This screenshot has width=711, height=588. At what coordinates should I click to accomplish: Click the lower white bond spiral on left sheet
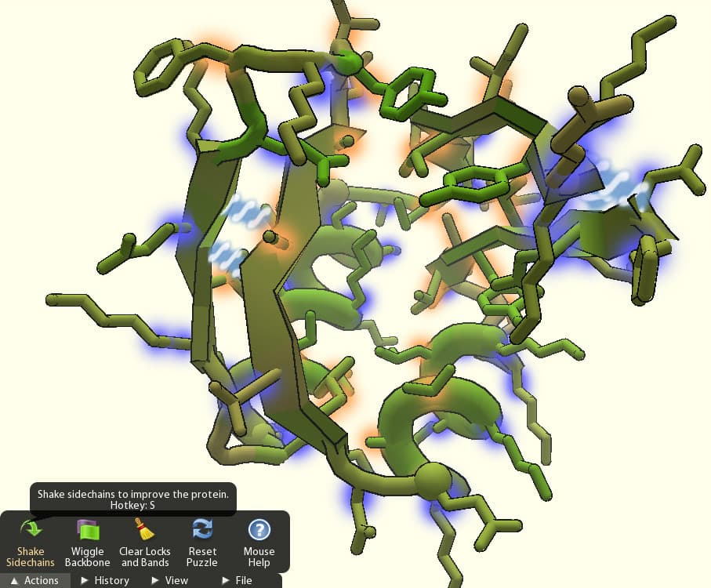click(x=227, y=253)
